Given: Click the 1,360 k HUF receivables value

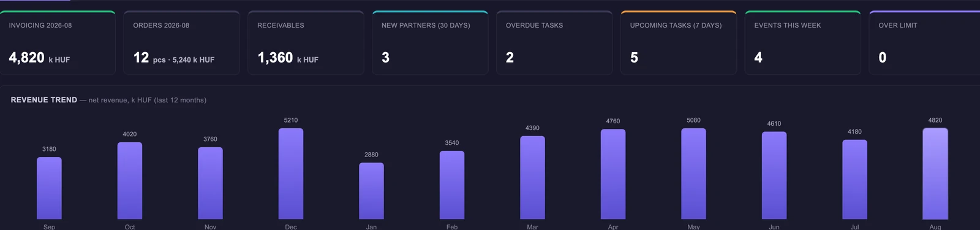Looking at the screenshot, I should (288, 58).
